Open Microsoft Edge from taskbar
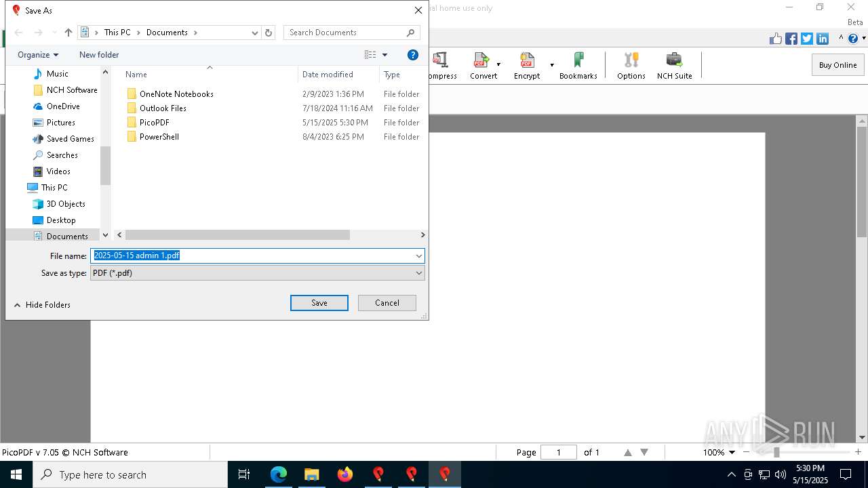The image size is (868, 488). coord(279,474)
